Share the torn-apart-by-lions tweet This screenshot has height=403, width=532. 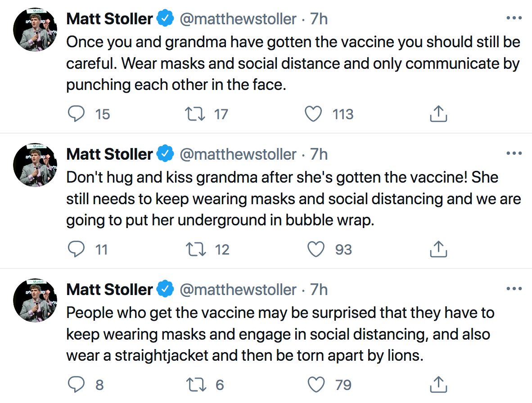[438, 385]
